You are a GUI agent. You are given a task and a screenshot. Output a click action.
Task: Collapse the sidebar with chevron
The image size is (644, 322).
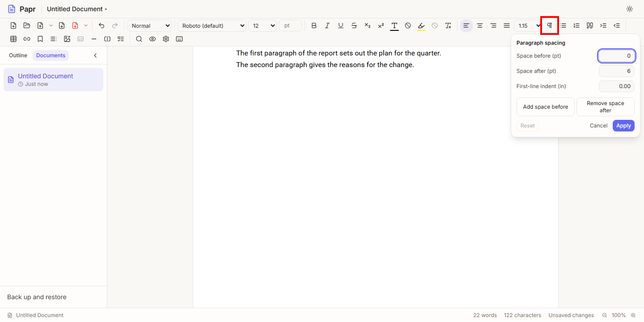coord(95,55)
